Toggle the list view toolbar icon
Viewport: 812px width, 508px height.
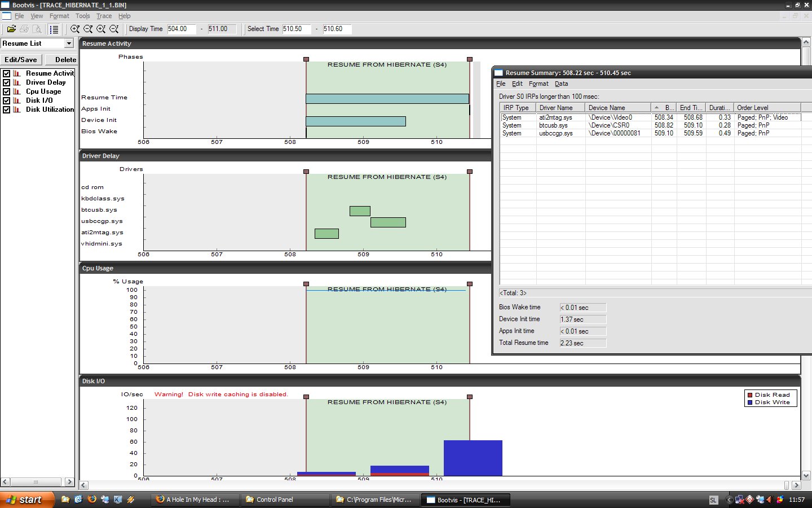(54, 29)
